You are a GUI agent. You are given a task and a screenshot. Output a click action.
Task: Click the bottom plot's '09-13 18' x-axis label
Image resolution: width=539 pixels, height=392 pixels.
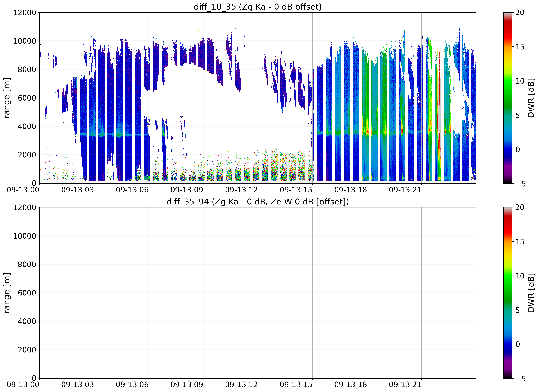(351, 385)
